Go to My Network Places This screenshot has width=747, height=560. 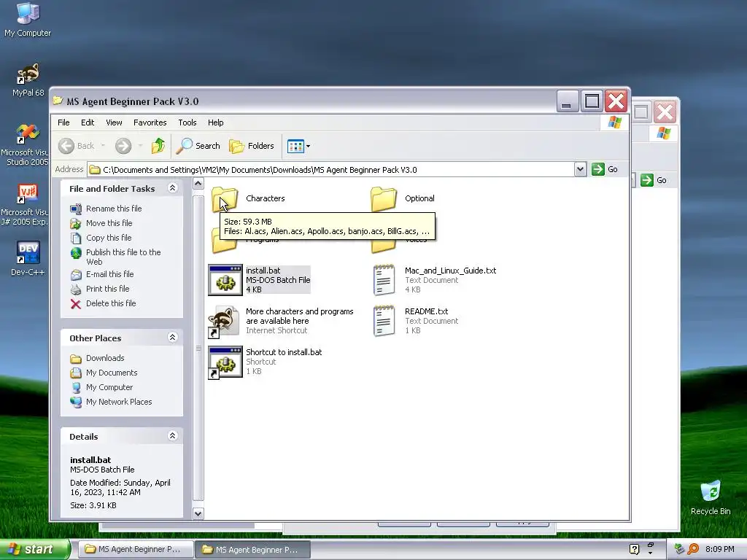(119, 402)
